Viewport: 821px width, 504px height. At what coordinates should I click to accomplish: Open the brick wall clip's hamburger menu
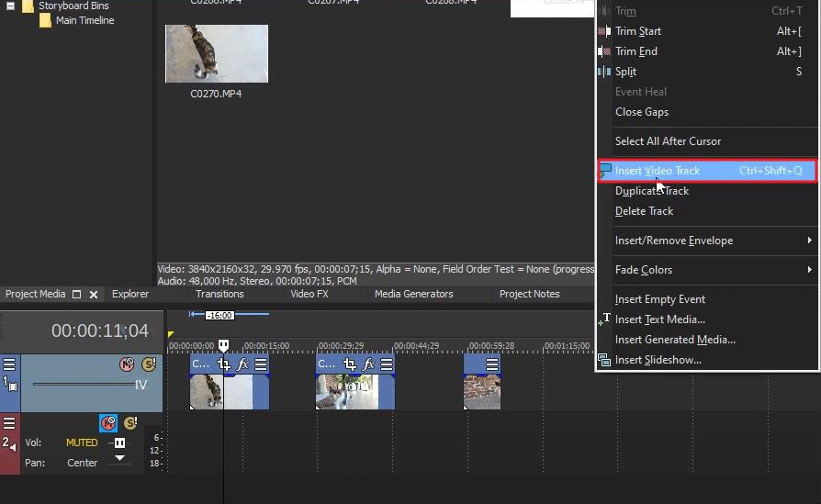point(491,364)
